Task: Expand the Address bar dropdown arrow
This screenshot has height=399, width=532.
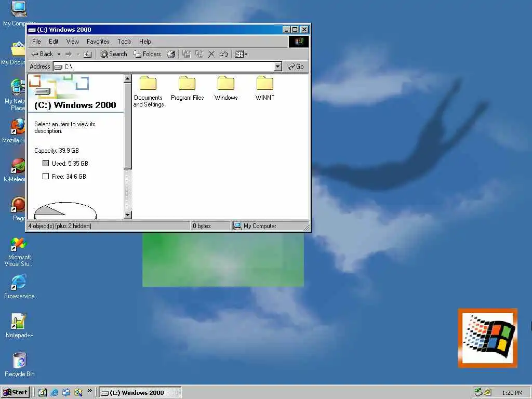Action: 278,66
